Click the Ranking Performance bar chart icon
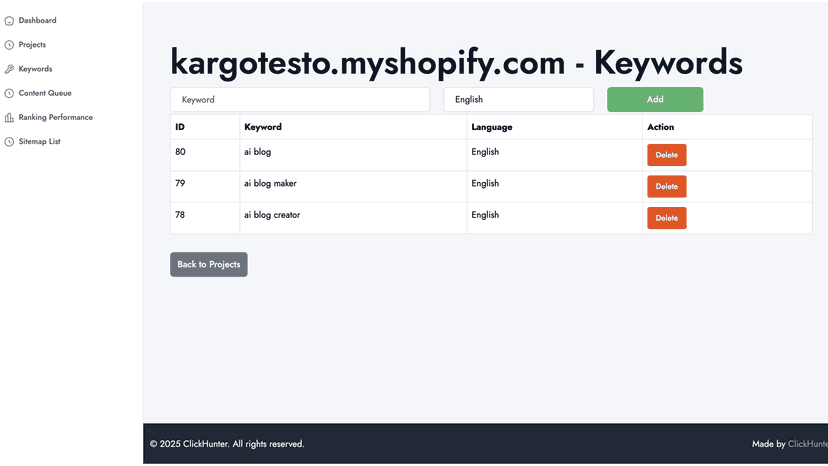The image size is (828, 466). coord(9,118)
